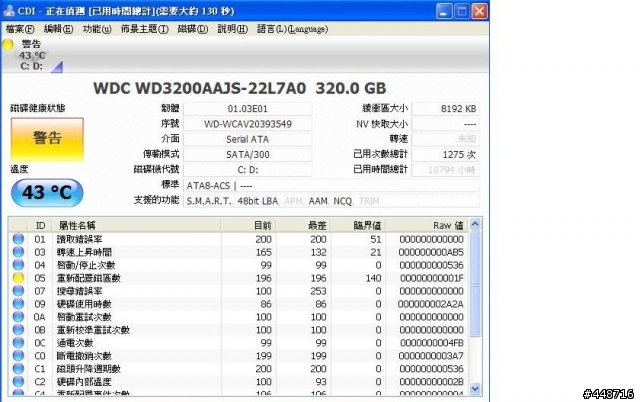640x402 pixels.
Task: Select the 通電次數 attribute row
Action: click(x=238, y=342)
